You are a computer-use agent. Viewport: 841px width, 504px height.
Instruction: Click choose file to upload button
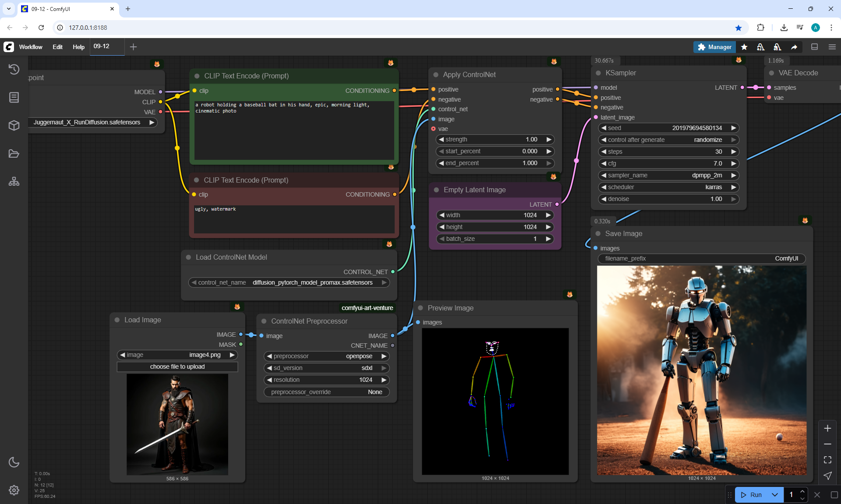pos(177,367)
